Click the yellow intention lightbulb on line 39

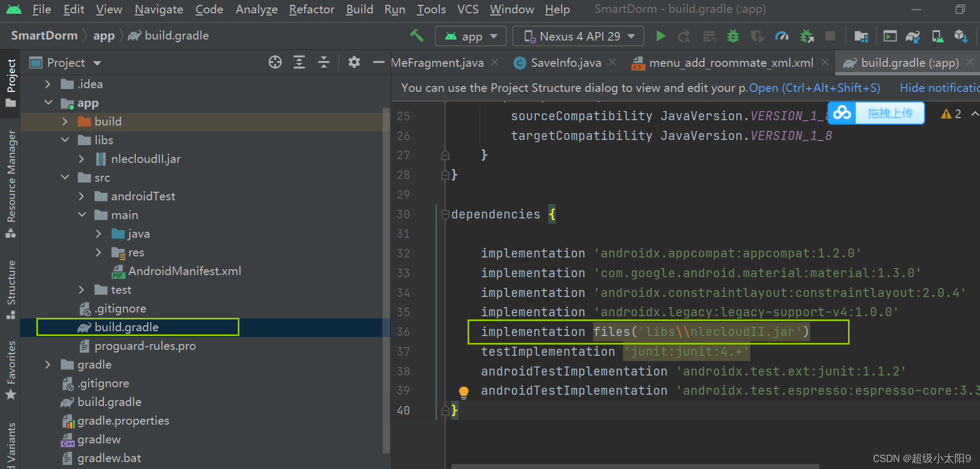[x=464, y=393]
